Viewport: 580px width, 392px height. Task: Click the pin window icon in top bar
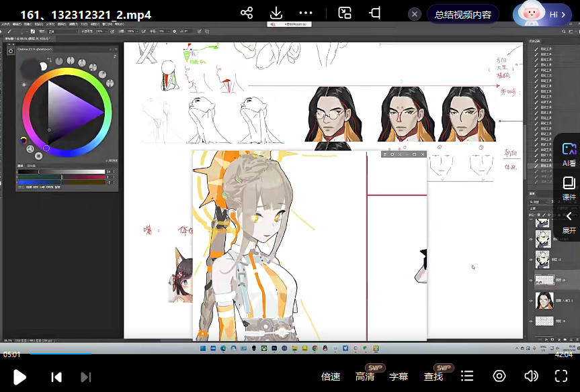pyautogui.click(x=375, y=13)
